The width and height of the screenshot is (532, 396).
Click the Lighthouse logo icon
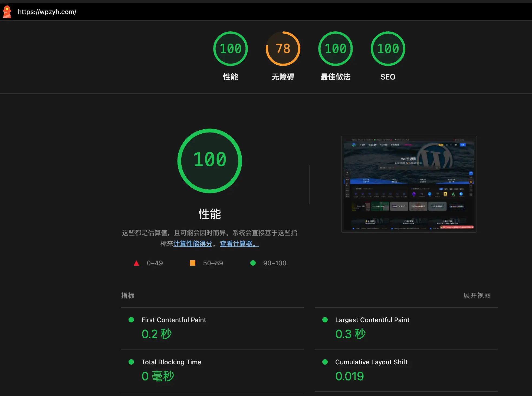tap(7, 12)
